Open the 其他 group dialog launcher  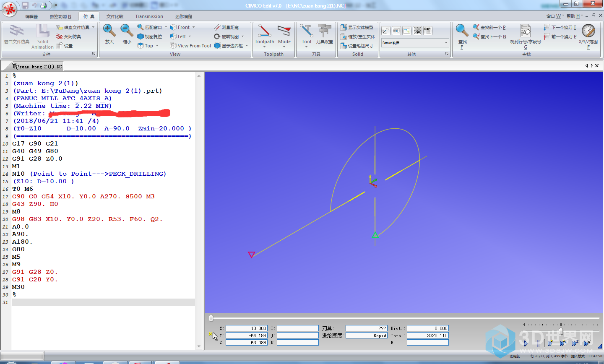click(447, 54)
